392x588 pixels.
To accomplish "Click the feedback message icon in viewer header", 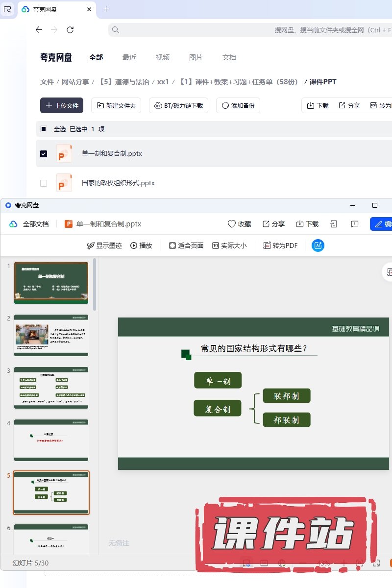I will (x=355, y=224).
